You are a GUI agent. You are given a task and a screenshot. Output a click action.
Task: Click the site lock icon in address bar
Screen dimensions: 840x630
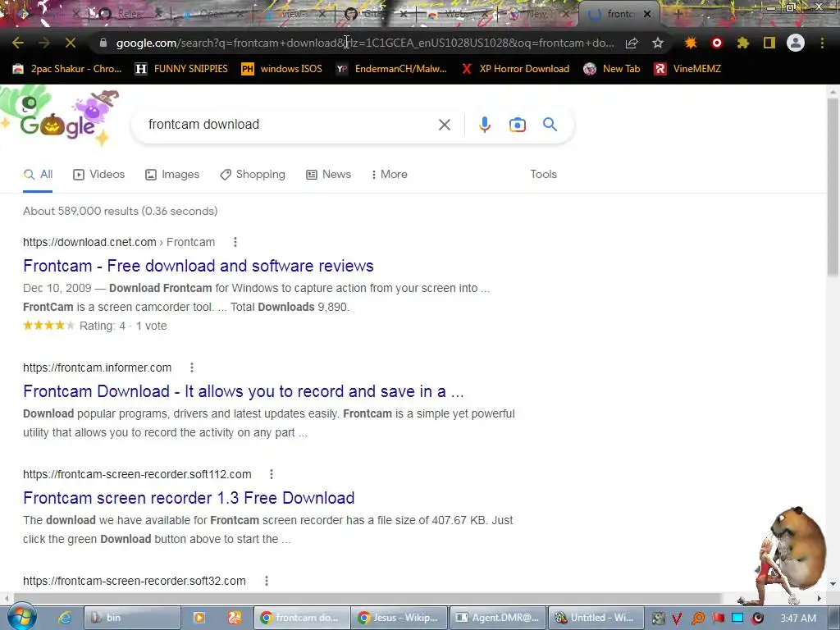(103, 43)
